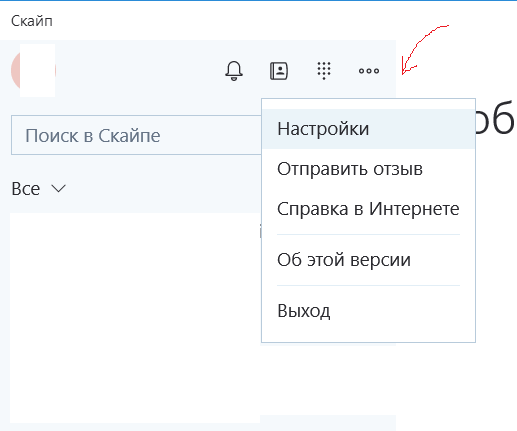This screenshot has height=431, width=517.
Task: Click the three-dots More menu icon
Action: [369, 71]
